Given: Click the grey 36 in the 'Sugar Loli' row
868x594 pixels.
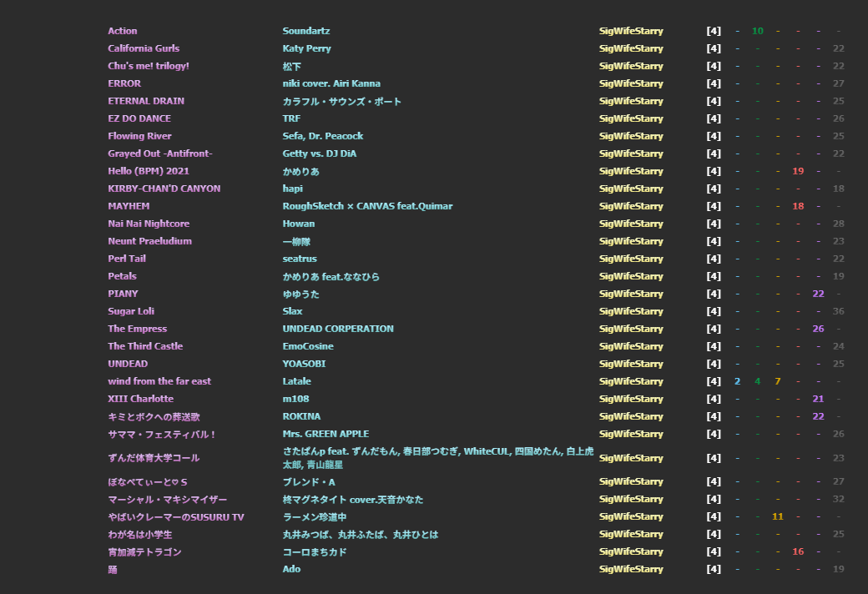Looking at the screenshot, I should tap(838, 311).
